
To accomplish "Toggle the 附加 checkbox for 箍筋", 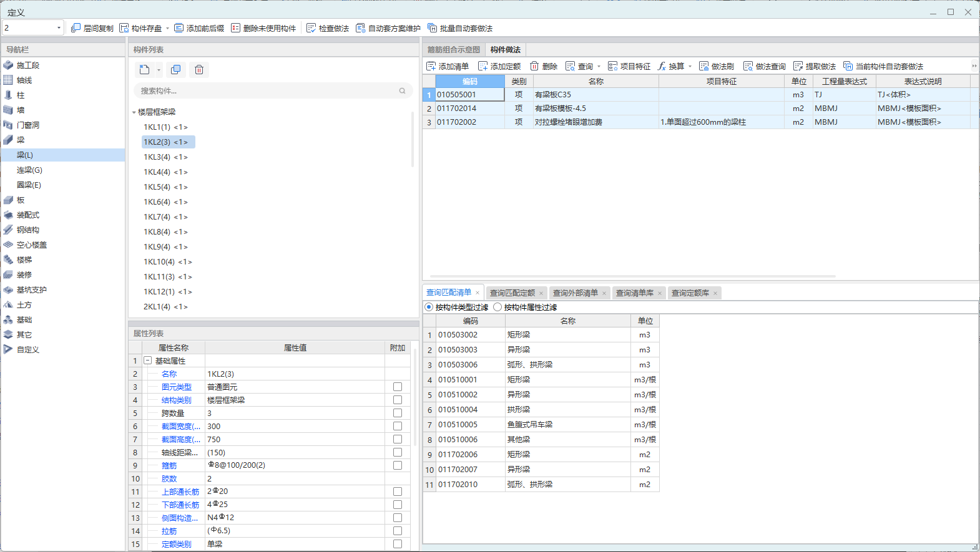I will coord(398,465).
